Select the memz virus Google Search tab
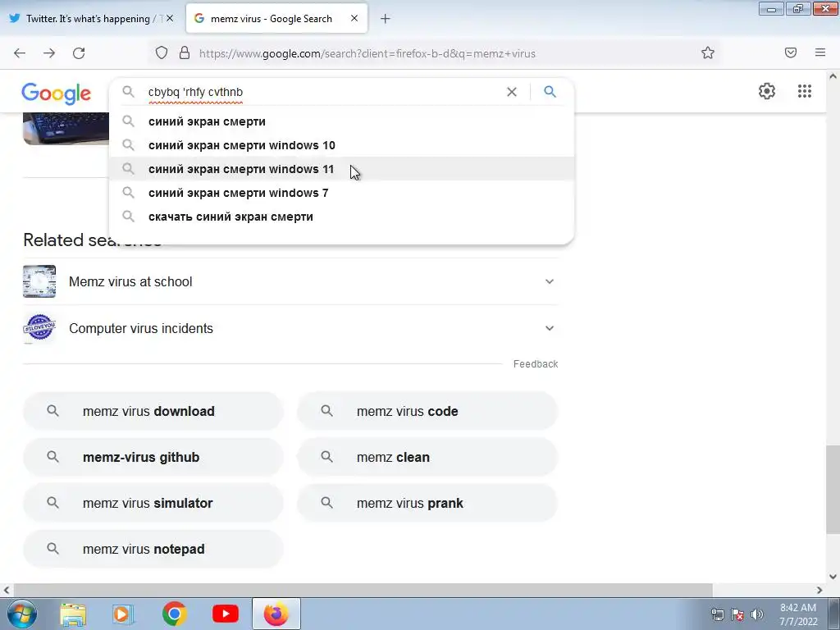 point(276,18)
